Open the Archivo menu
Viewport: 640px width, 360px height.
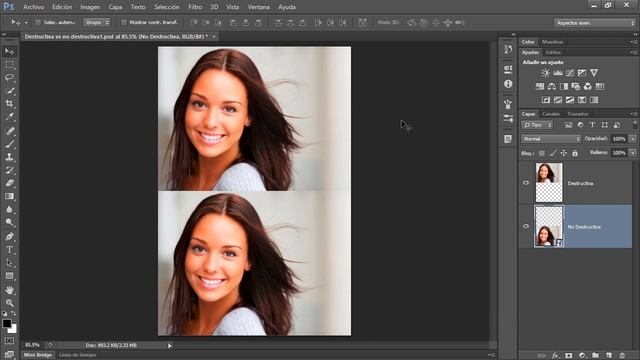[x=33, y=7]
